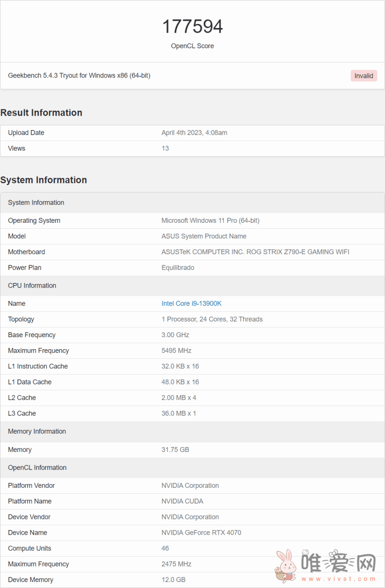Viewport: 385px width, 588px height.
Task: Click ASUS System Product Name value
Action: point(204,236)
